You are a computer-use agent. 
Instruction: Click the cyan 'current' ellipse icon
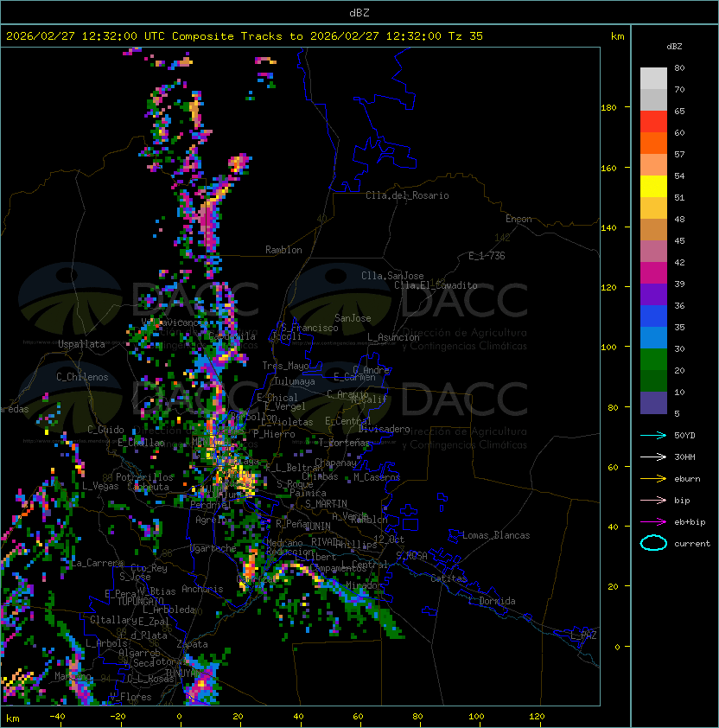coord(653,543)
